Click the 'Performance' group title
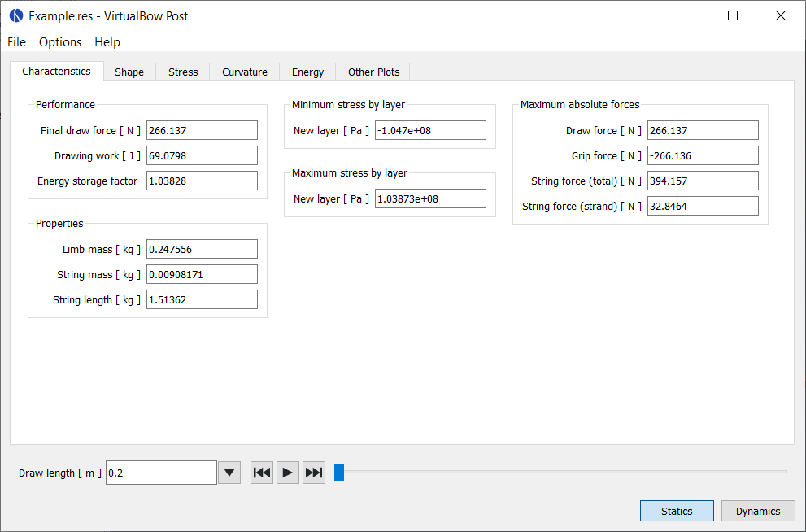The image size is (806, 532). (65, 104)
